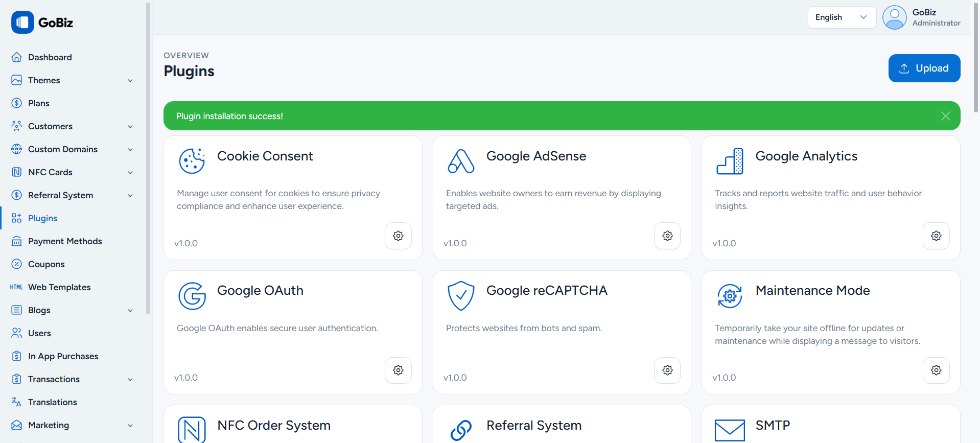The image size is (980, 443).
Task: Go to Dashboard in the sidebar
Action: [50, 57]
